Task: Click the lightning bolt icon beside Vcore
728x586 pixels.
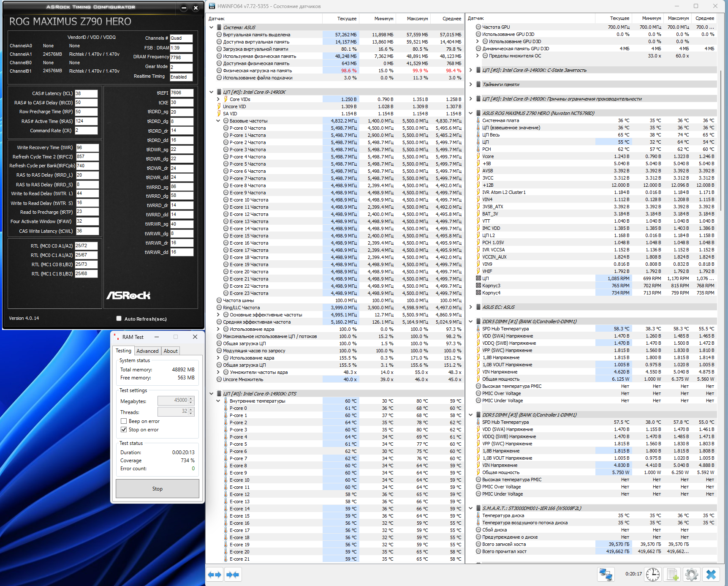Action: (x=478, y=156)
